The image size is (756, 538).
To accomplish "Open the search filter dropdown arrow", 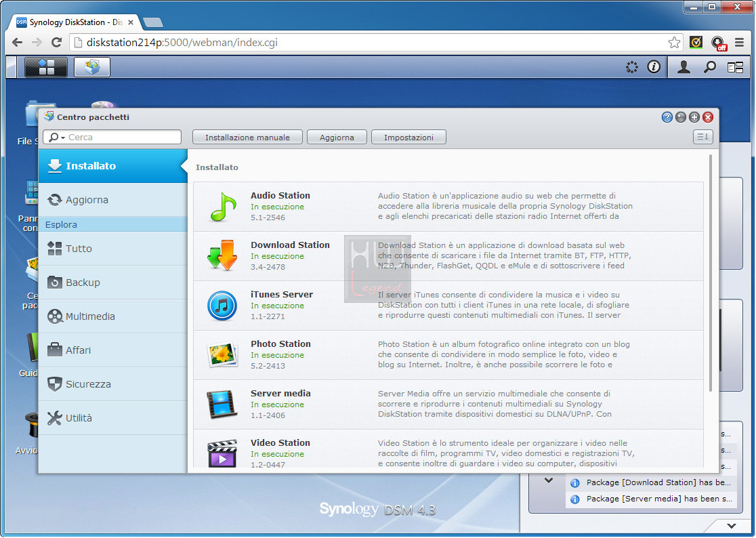I will [63, 138].
